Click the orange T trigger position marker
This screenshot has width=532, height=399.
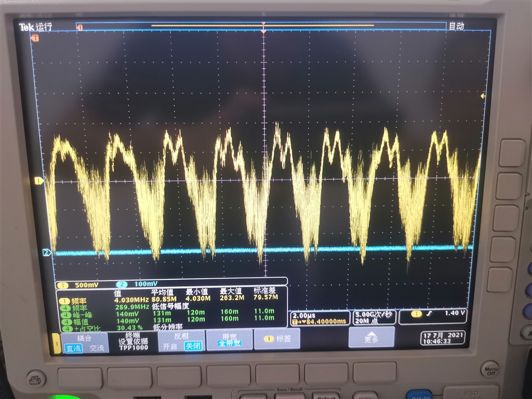(35, 38)
